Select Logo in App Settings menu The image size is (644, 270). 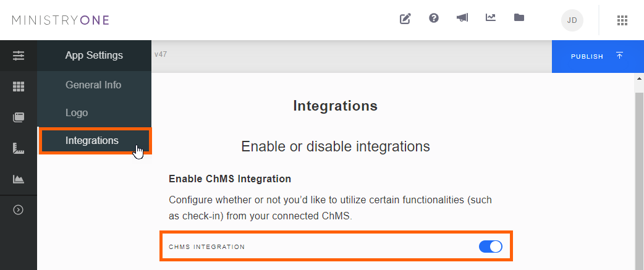pyautogui.click(x=77, y=113)
